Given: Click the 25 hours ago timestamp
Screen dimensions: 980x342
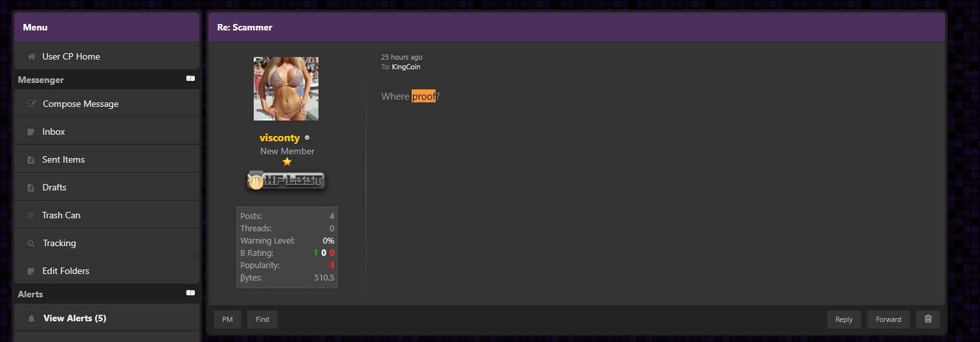Looking at the screenshot, I should click(402, 58).
